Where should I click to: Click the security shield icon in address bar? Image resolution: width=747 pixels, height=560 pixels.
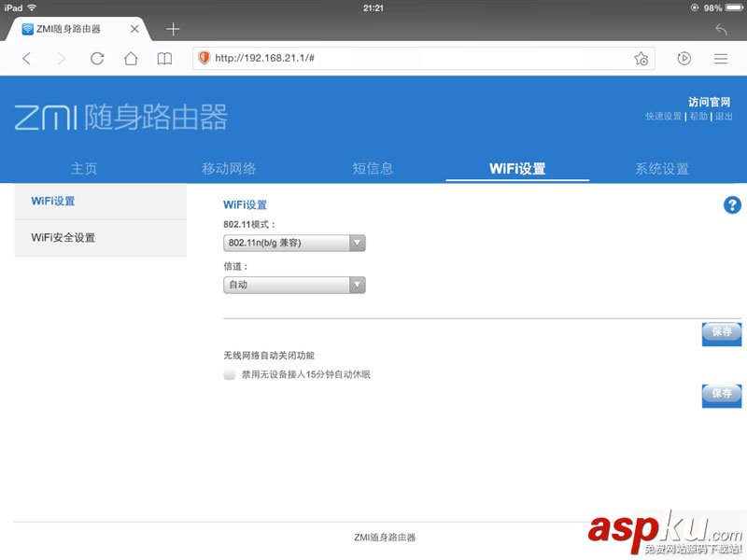pos(204,58)
